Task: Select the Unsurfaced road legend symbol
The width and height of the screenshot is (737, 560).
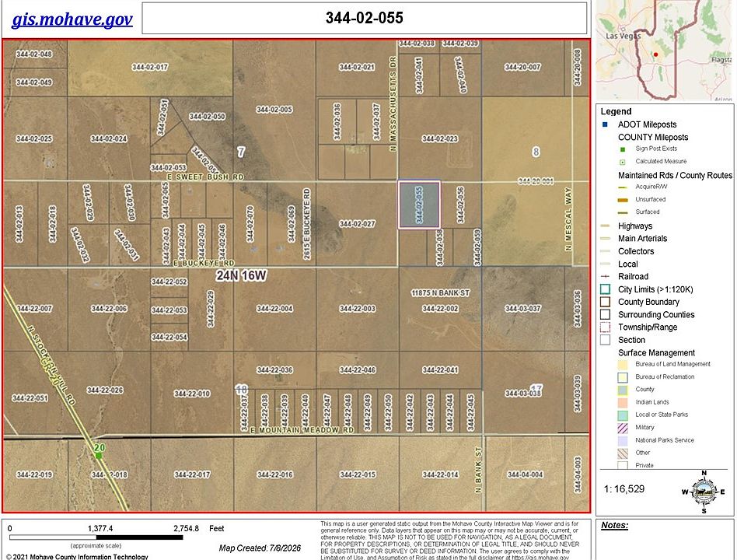Action: coord(622,200)
